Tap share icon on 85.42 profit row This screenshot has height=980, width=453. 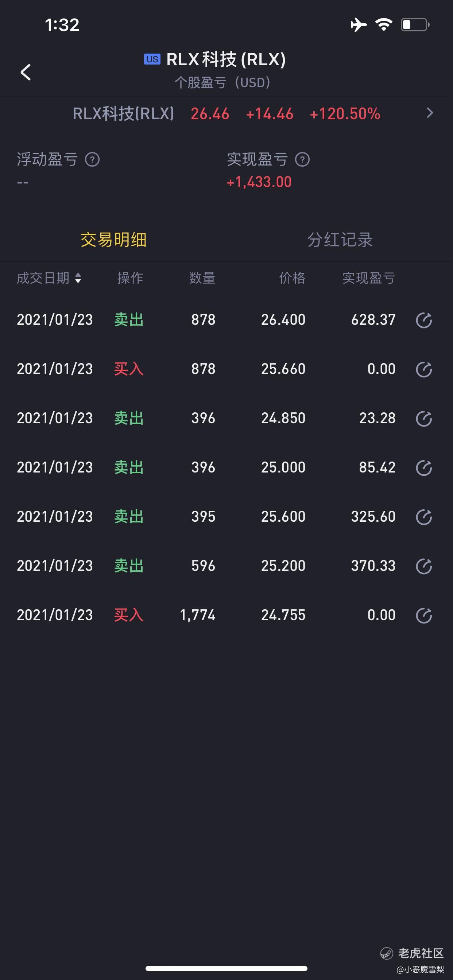(424, 467)
